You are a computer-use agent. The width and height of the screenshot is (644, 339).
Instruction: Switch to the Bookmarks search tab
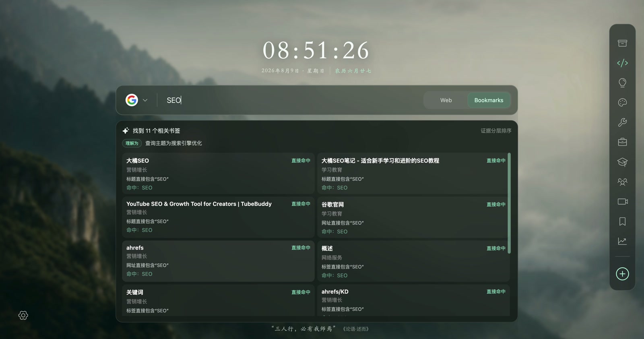489,100
